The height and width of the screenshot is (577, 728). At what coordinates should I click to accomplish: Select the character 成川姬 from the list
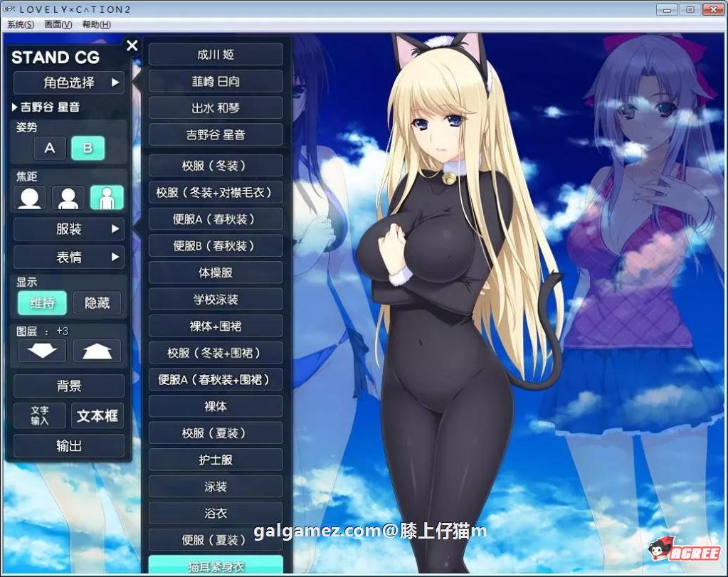click(216, 54)
